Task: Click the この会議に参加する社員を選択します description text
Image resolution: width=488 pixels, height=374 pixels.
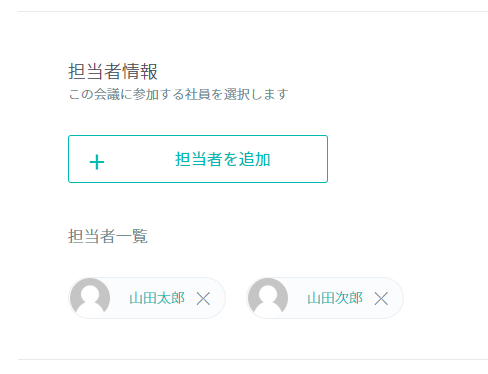Action: coord(178,94)
